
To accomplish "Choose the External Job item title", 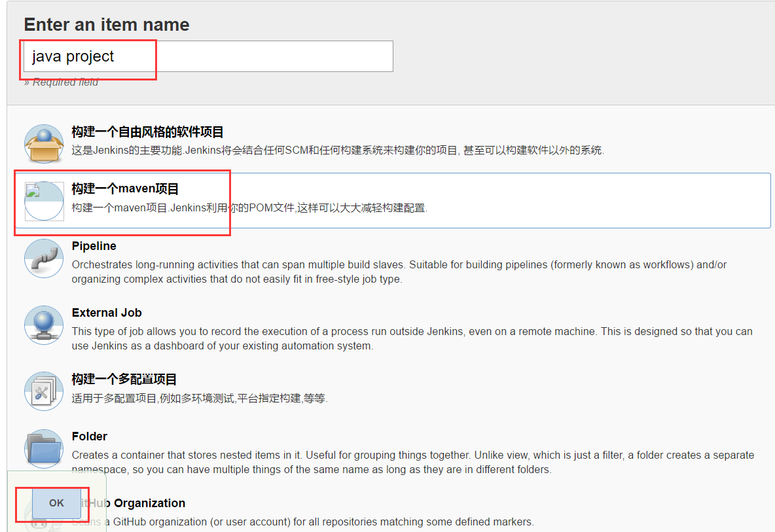I will (x=107, y=313).
